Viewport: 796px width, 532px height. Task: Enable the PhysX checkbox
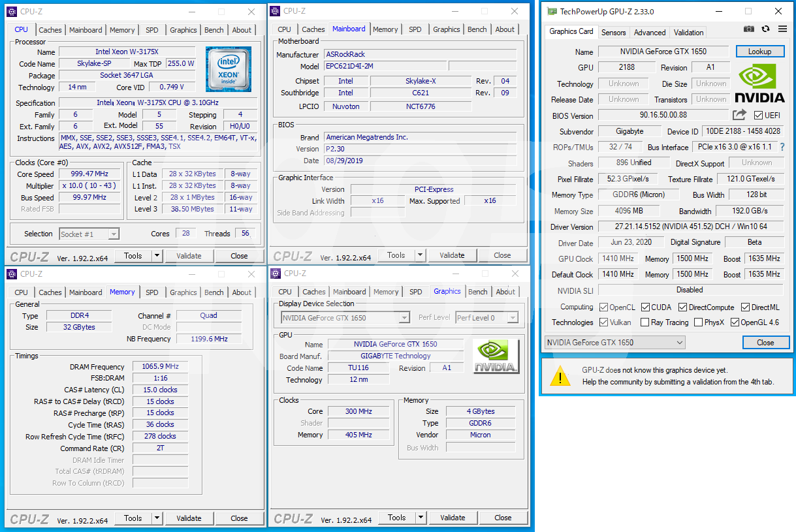point(698,322)
